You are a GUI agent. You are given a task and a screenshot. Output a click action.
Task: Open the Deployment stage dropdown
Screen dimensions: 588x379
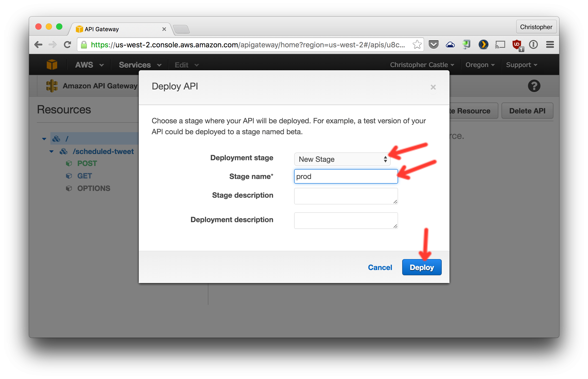click(342, 159)
